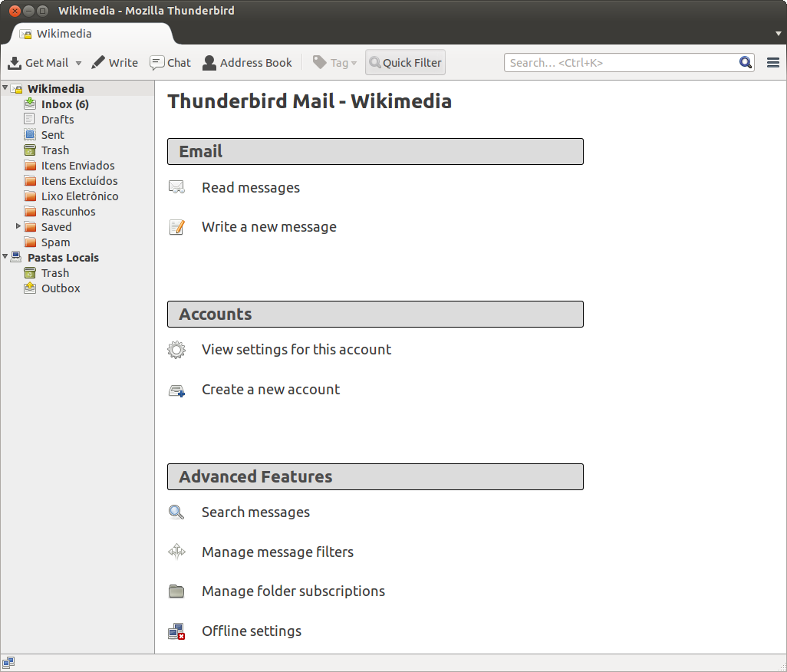Open the hamburger application menu
The height and width of the screenshot is (672, 787).
tap(773, 62)
